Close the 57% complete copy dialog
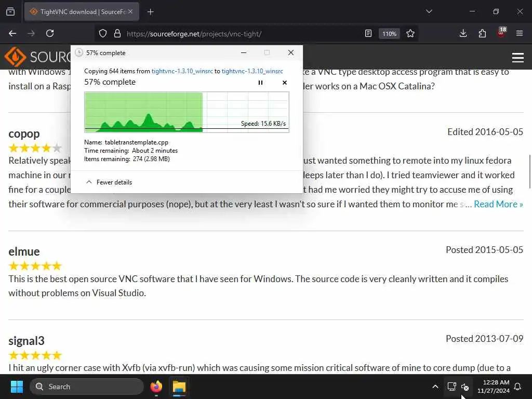 [291, 52]
